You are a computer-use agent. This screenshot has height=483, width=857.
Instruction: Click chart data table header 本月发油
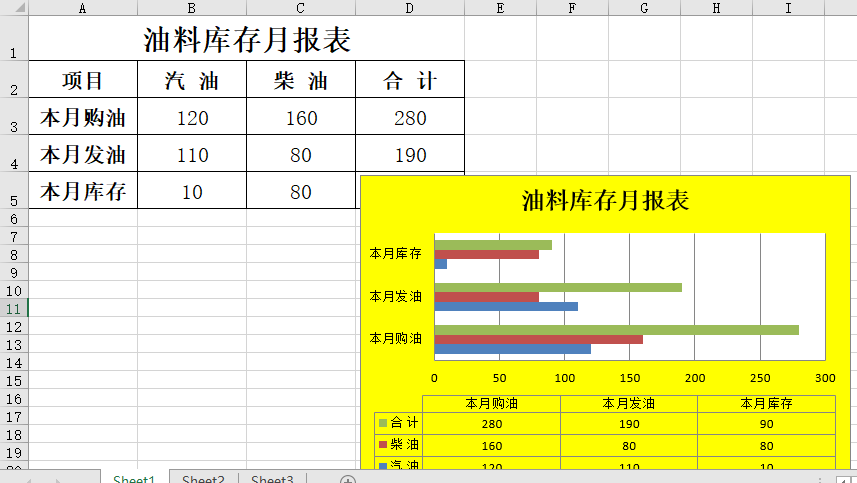tap(629, 403)
